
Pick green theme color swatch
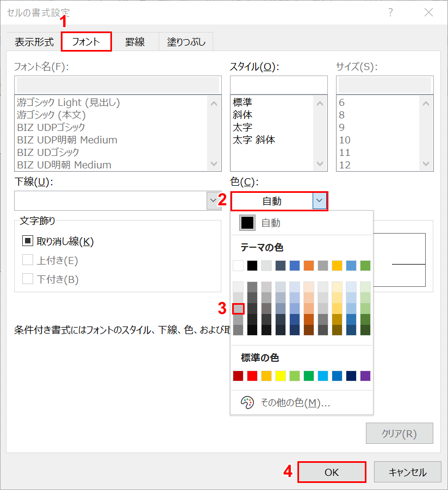tap(365, 266)
